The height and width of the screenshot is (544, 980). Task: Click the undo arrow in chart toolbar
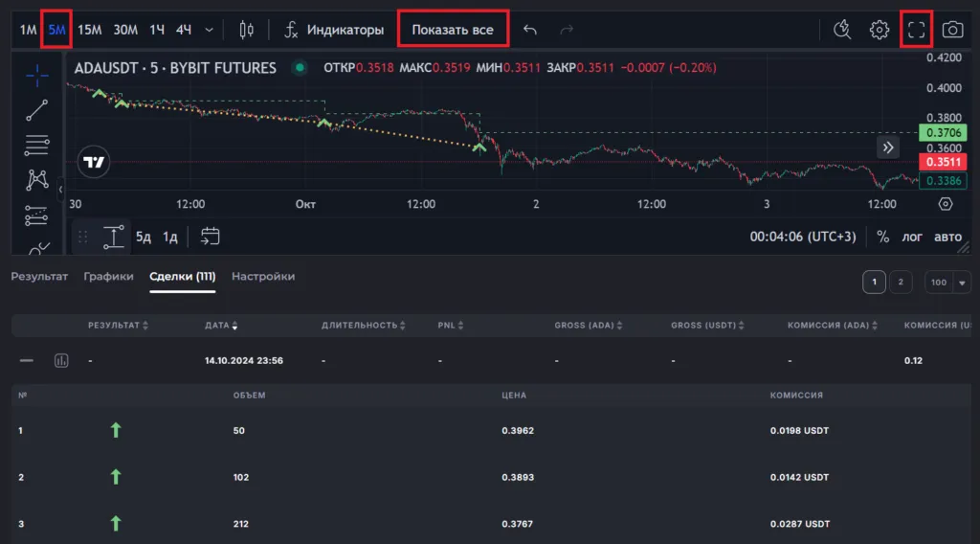pos(530,30)
